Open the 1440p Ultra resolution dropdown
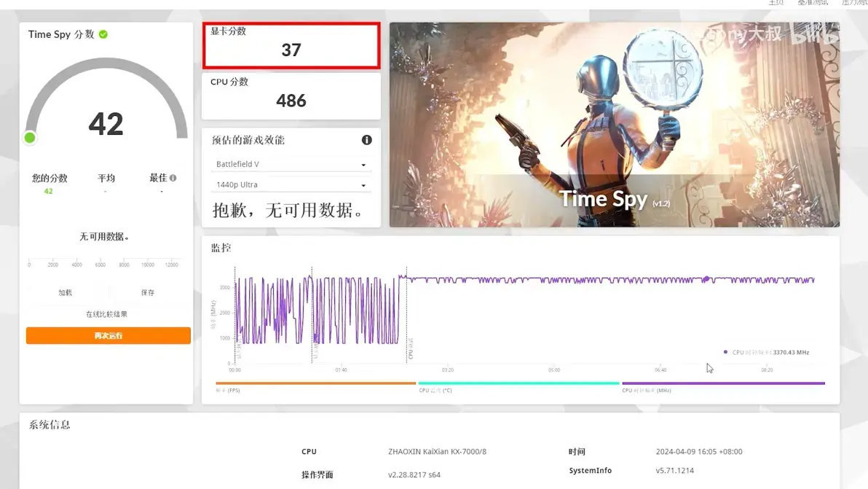The width and height of the screenshot is (868, 489). coord(291,185)
